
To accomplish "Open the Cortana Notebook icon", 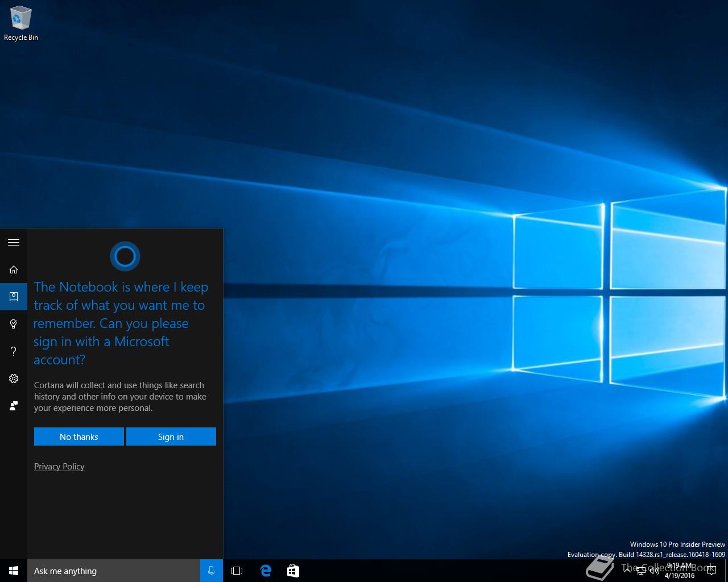I will pos(14,297).
